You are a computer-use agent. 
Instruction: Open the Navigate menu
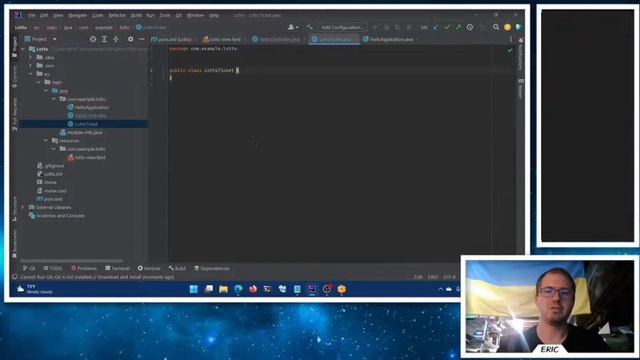pyautogui.click(x=77, y=15)
